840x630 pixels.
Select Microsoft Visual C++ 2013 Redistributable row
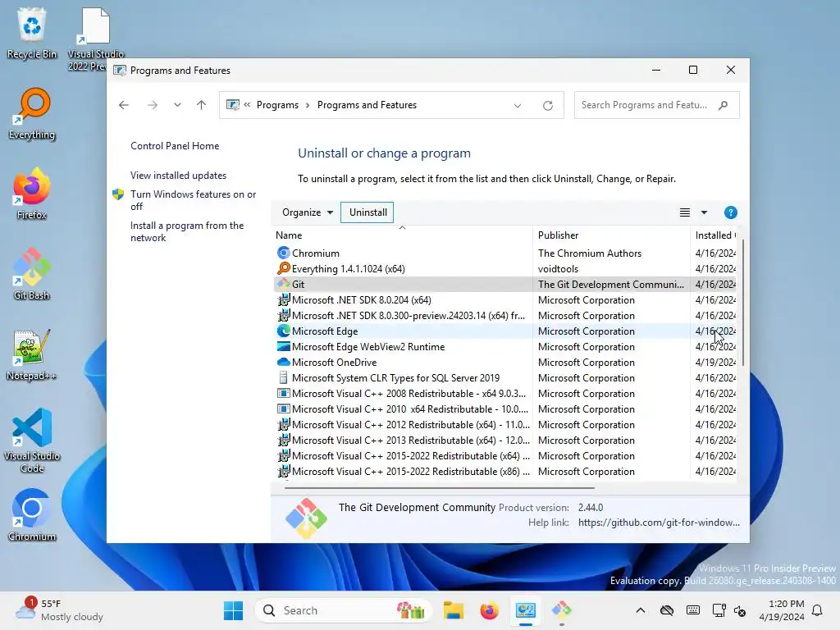coord(505,440)
